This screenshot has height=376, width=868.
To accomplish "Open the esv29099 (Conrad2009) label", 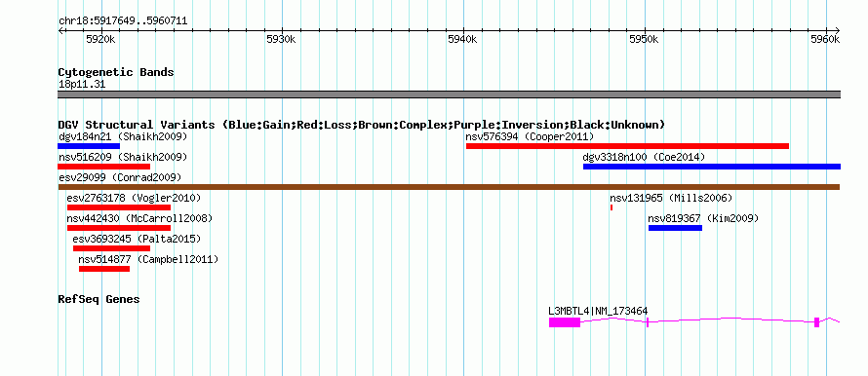I will [120, 177].
